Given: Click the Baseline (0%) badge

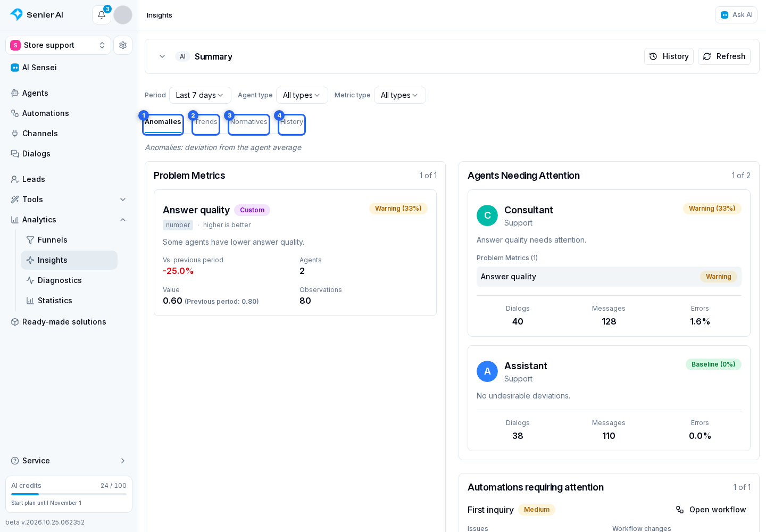Looking at the screenshot, I should pos(713,364).
